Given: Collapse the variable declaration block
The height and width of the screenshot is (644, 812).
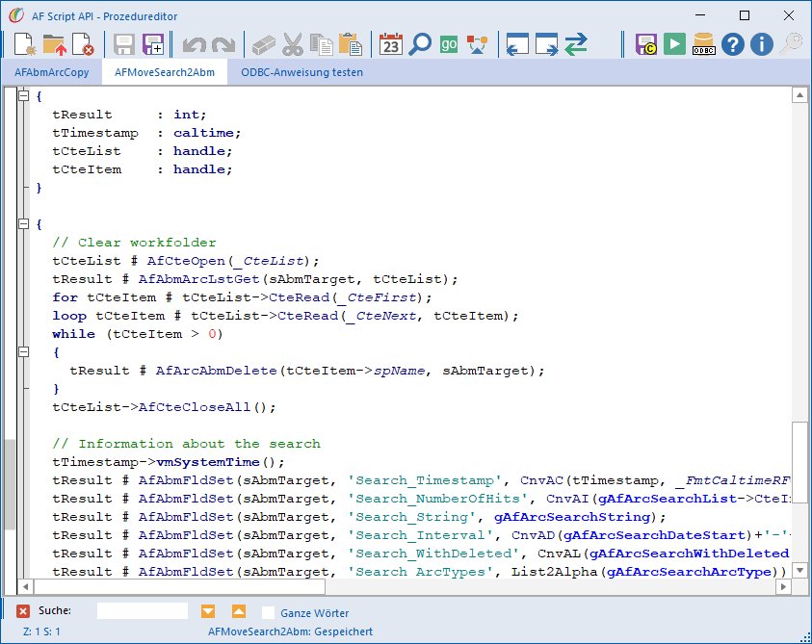Looking at the screenshot, I should (23, 95).
